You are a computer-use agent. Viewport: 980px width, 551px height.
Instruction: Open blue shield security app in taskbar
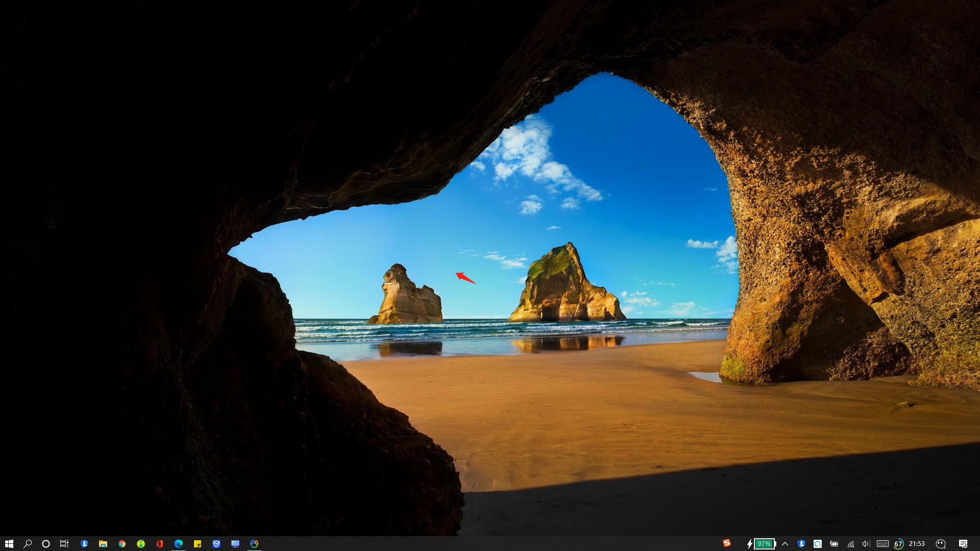coord(216,544)
